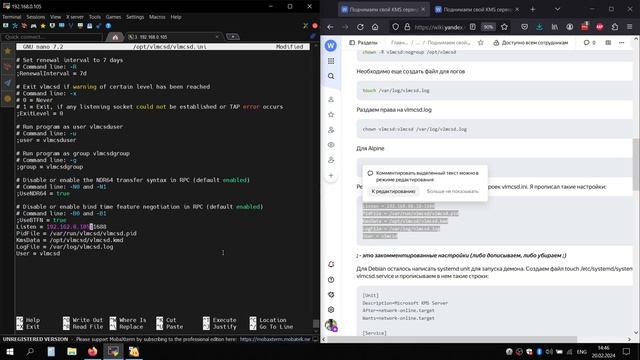Open the Разделы panel
Image resolution: width=640 pixels, height=360 pixels.
click(363, 42)
